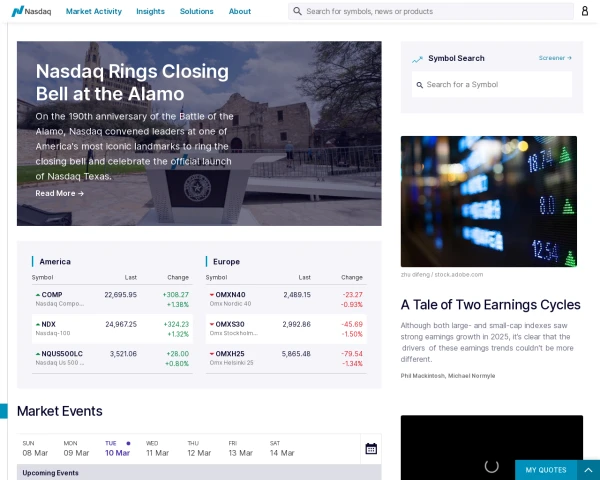Select THU 12 Mar in events calendar
600x480 pixels.
[x=199, y=448]
